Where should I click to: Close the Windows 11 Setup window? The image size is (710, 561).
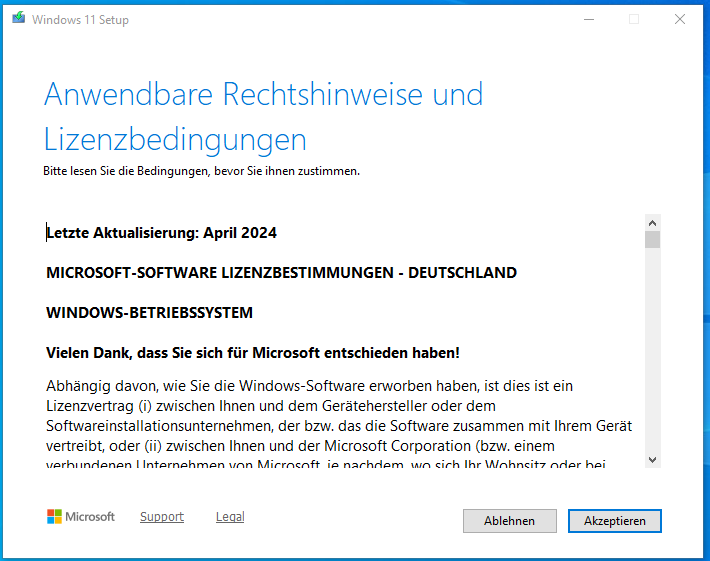[680, 19]
